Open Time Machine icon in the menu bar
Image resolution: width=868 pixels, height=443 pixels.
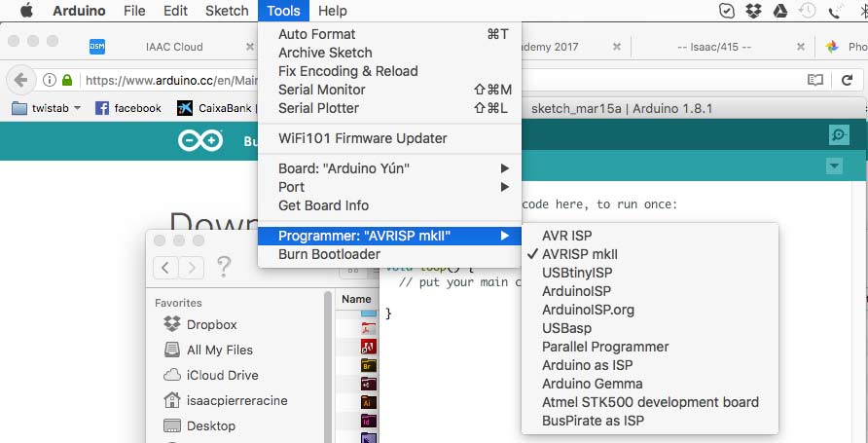807,11
